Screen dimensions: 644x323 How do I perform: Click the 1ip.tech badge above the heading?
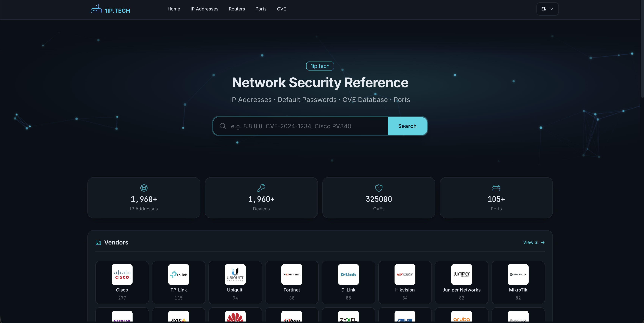[320, 66]
